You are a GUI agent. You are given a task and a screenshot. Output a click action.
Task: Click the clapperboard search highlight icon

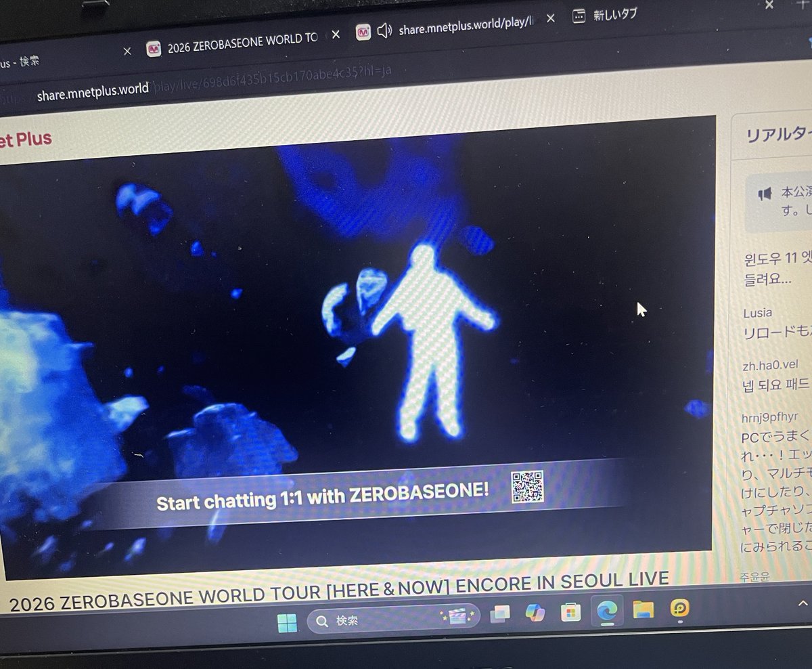click(x=457, y=616)
